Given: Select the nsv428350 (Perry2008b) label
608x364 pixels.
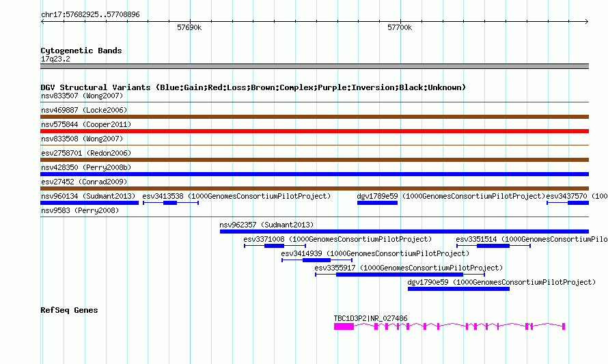Looking at the screenshot, I should (x=86, y=167).
